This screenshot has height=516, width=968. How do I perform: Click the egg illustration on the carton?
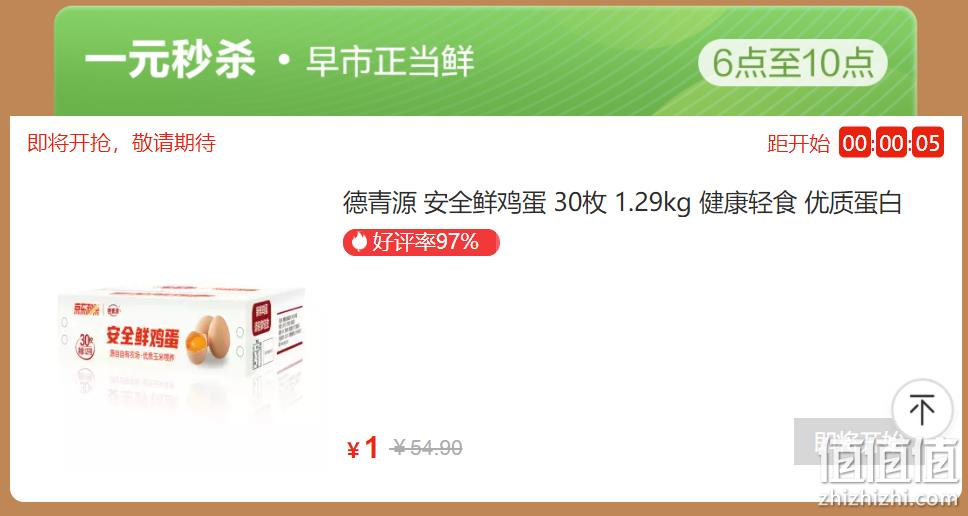coord(208,339)
